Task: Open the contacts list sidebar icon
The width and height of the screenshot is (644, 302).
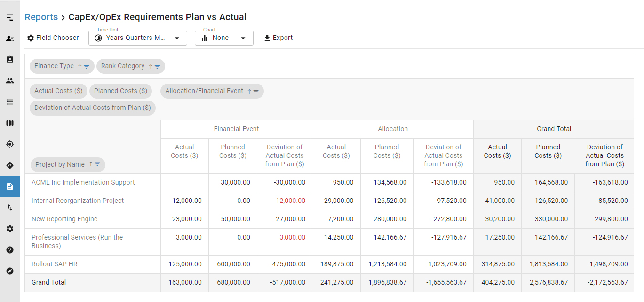Action: 10,39
